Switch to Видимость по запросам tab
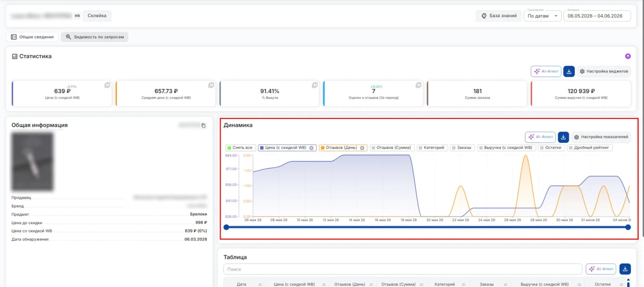 95,37
